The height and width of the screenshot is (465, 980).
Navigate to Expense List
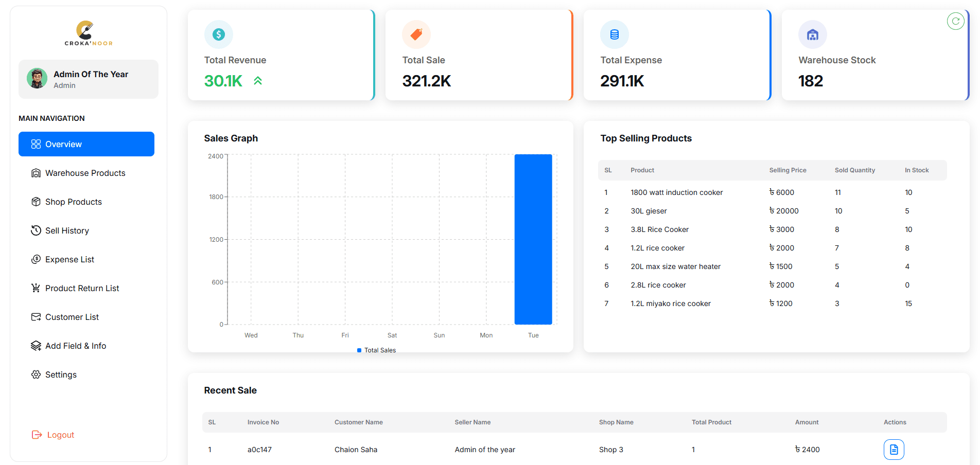point(69,259)
